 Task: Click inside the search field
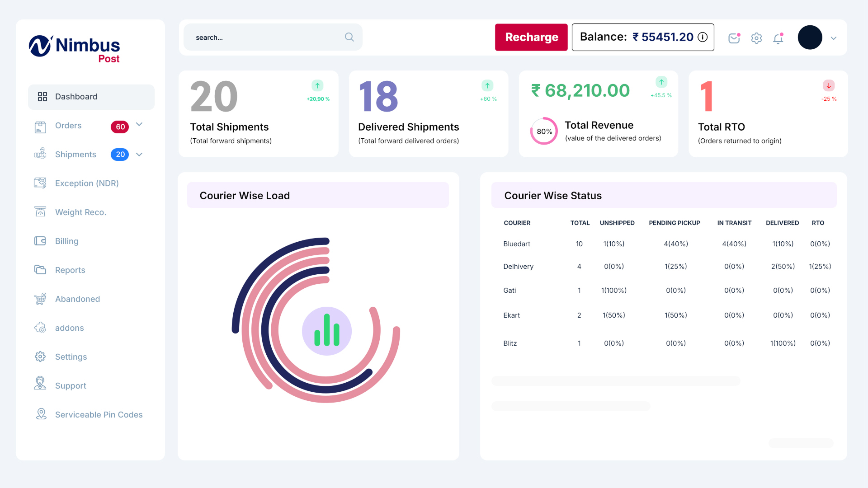pos(262,37)
